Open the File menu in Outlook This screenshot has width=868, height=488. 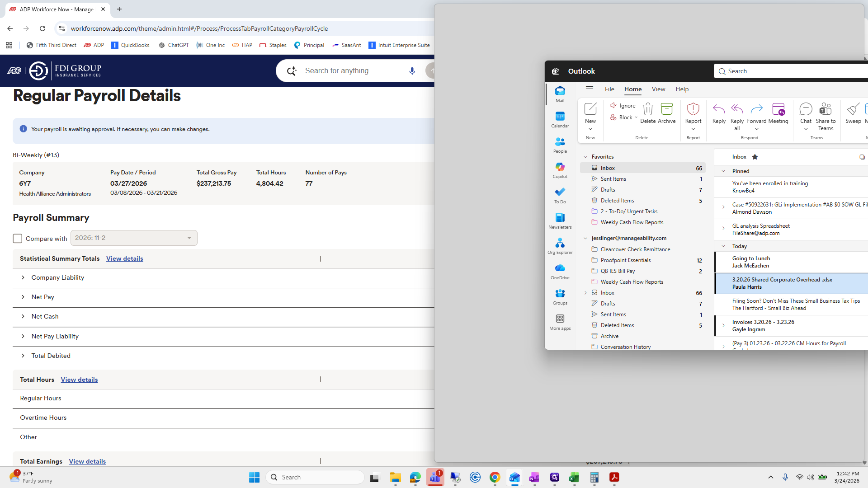[x=609, y=89]
